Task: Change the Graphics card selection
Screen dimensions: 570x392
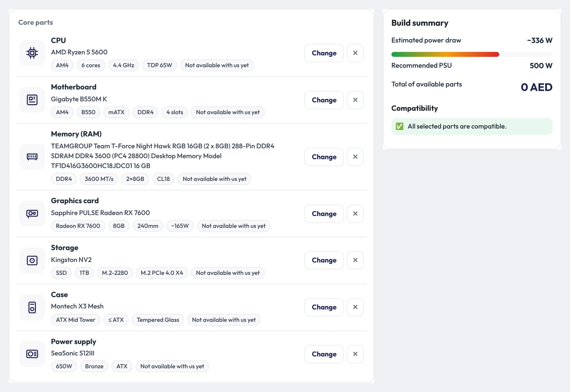Action: point(324,214)
